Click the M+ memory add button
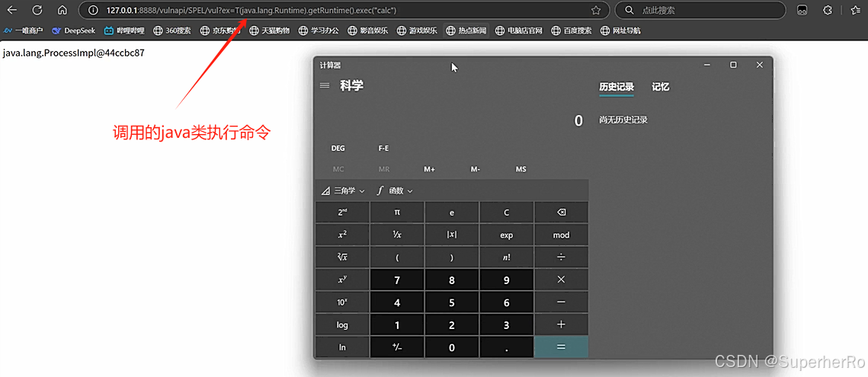Viewport: 868px width, 377px height. click(430, 169)
